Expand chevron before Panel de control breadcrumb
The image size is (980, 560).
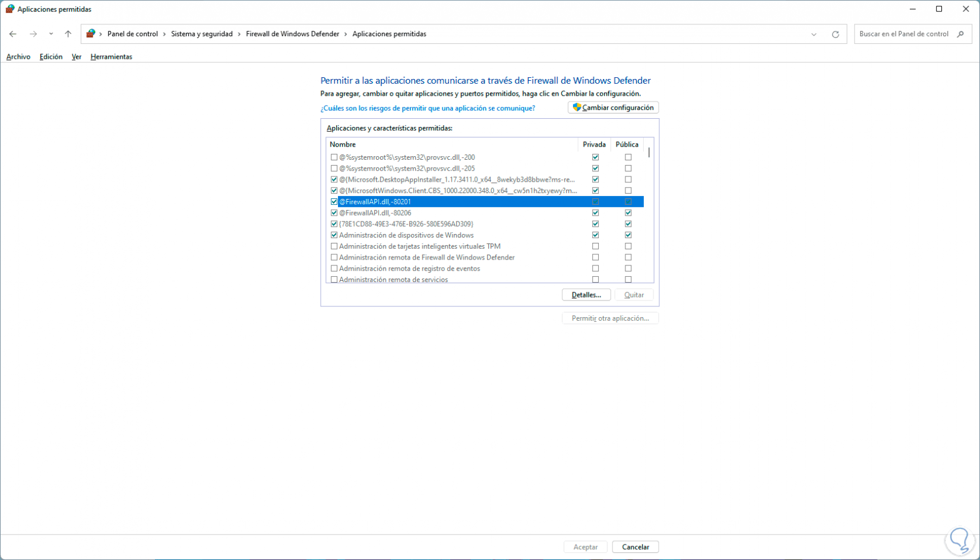[101, 34]
